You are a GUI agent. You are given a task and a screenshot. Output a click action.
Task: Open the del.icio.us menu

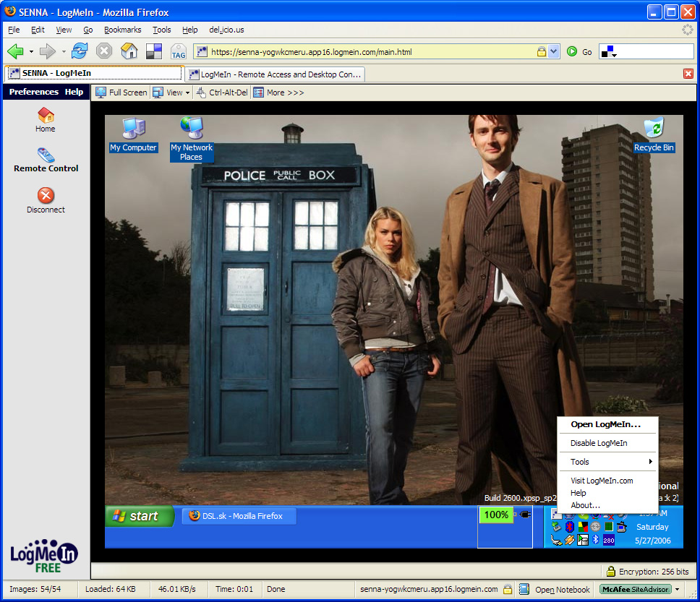point(226,30)
